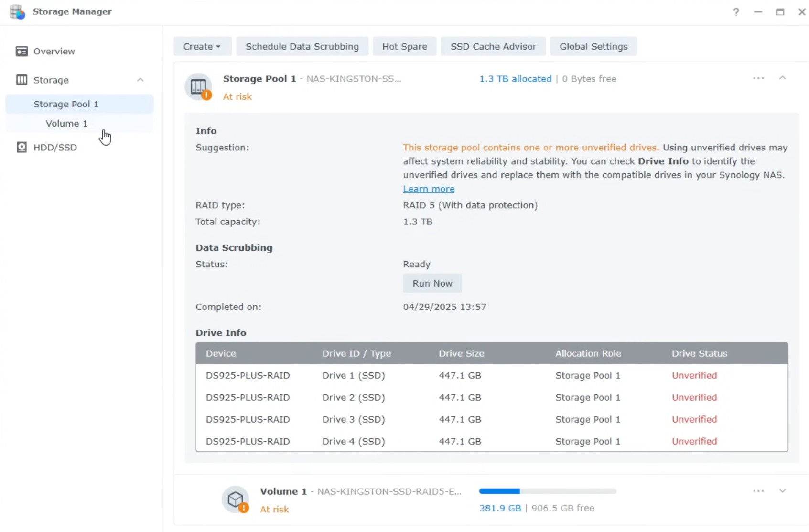
Task: Click the 0 Bytes free text
Action: pyautogui.click(x=589, y=79)
